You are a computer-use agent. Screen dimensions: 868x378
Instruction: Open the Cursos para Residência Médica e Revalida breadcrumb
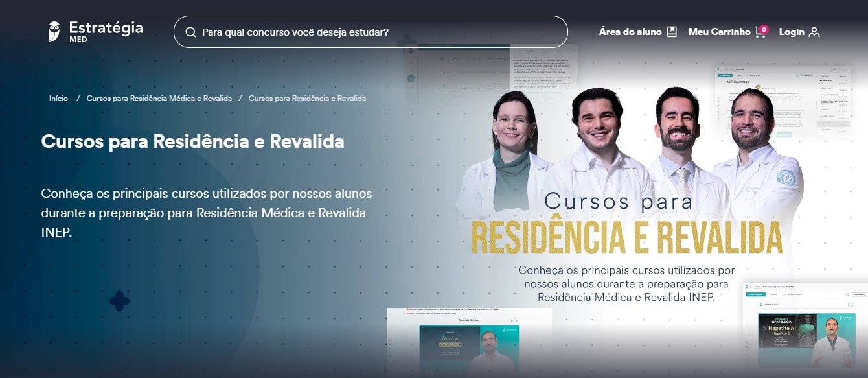(x=159, y=99)
